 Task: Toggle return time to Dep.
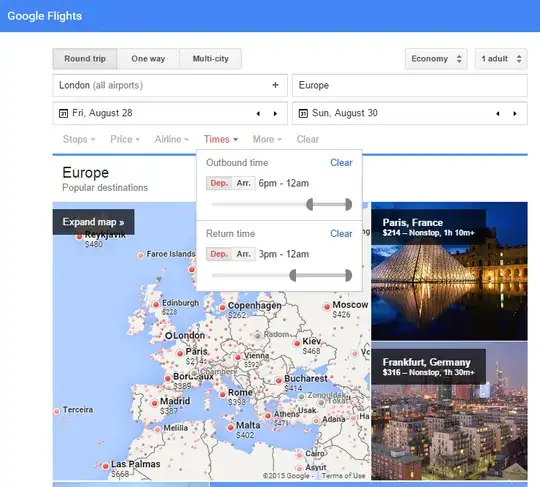219,254
